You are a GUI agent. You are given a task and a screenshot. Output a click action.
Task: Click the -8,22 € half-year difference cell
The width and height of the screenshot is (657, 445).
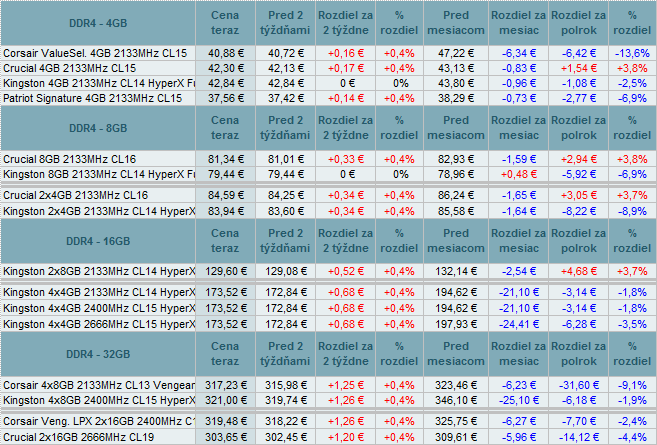(579, 211)
